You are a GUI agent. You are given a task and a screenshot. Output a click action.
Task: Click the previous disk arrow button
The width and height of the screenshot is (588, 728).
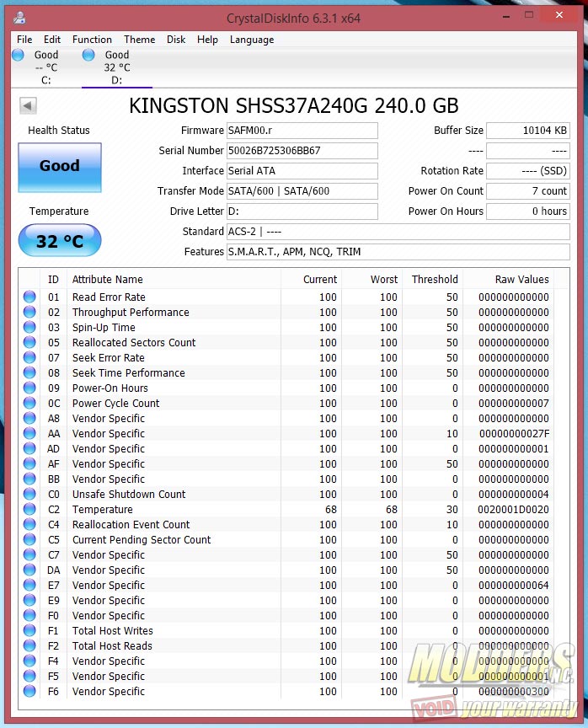pyautogui.click(x=28, y=105)
